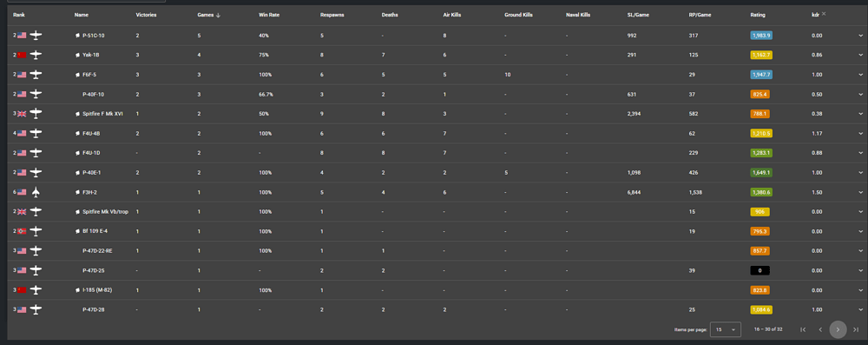Expand the P-51C-10 row details
The width and height of the screenshot is (868, 345).
coord(861,36)
